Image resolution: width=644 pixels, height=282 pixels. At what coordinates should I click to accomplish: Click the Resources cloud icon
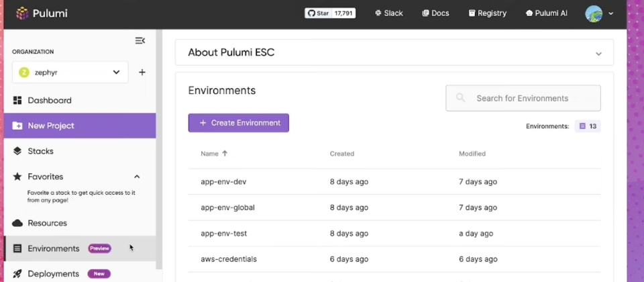click(17, 223)
